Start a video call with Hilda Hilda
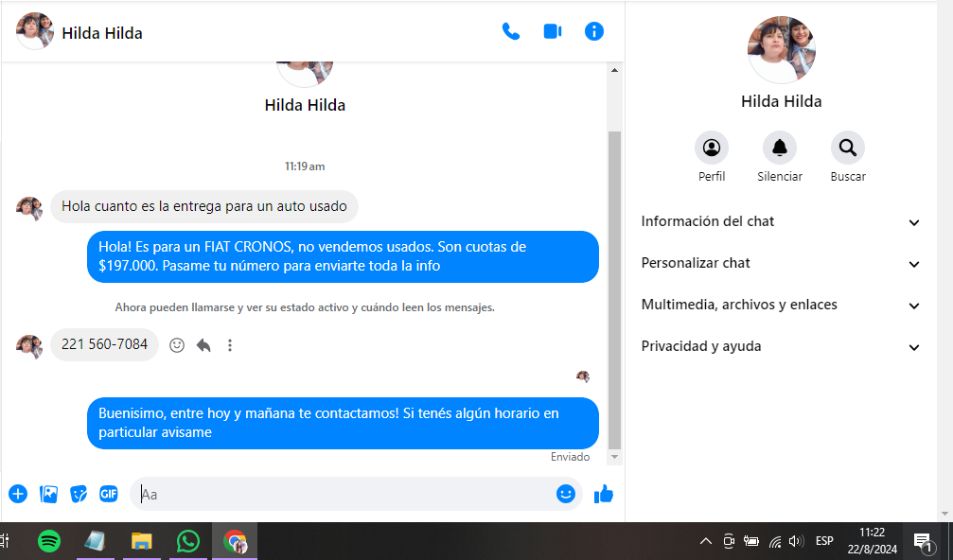953x560 pixels. 553,31
